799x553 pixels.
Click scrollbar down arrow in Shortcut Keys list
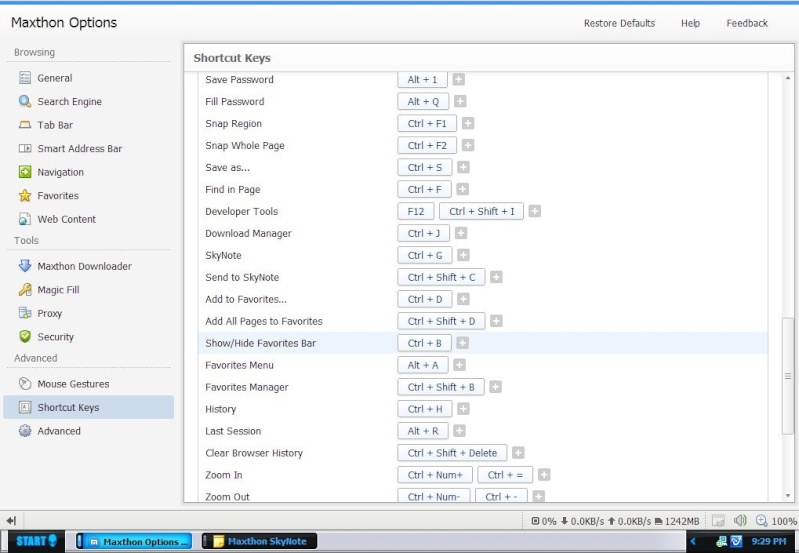[788, 495]
